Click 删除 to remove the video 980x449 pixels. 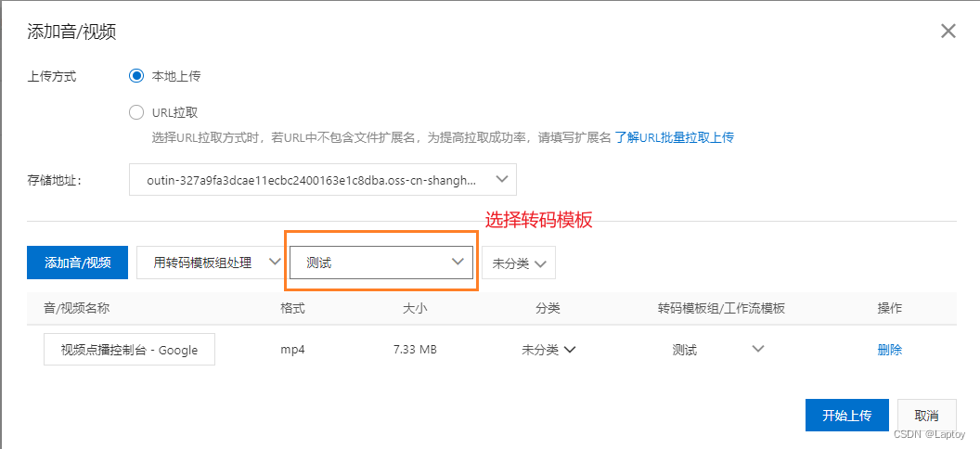pyautogui.click(x=889, y=350)
